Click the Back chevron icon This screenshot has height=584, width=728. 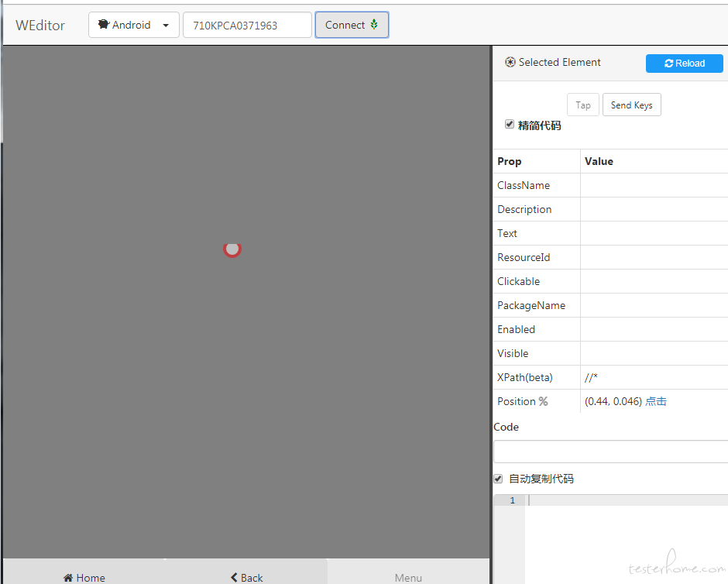point(234,577)
